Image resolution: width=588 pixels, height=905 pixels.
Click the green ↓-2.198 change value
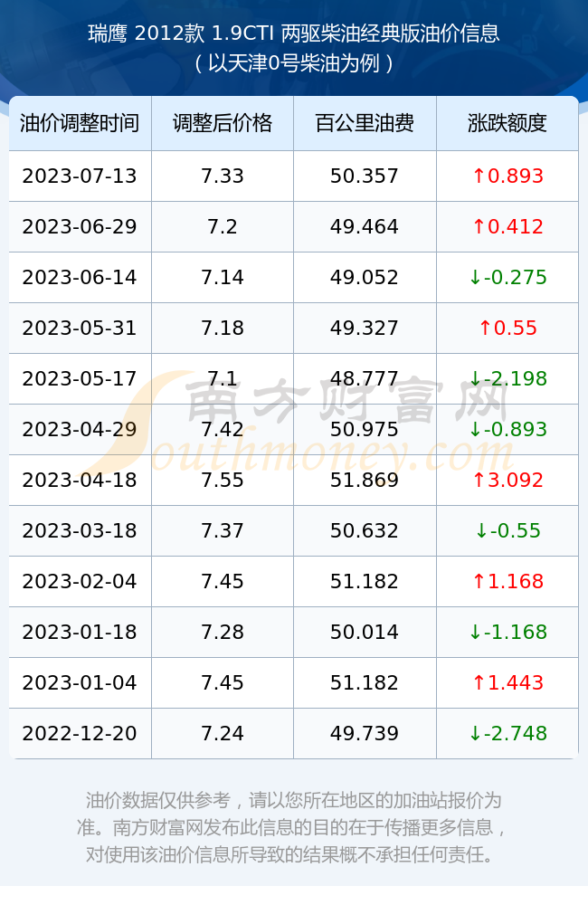tap(507, 379)
